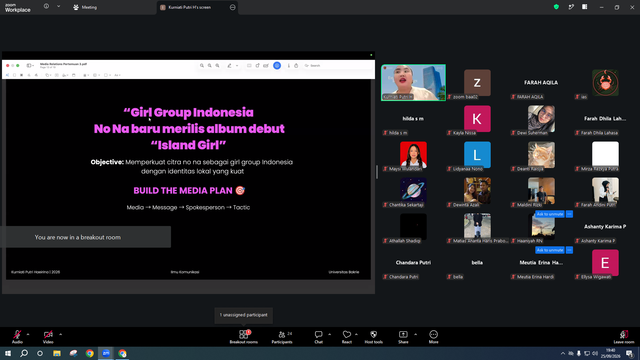Select Maysi Wulandari's red photo tile
Image resolution: width=640 pixels, height=360 pixels.
pyautogui.click(x=413, y=155)
